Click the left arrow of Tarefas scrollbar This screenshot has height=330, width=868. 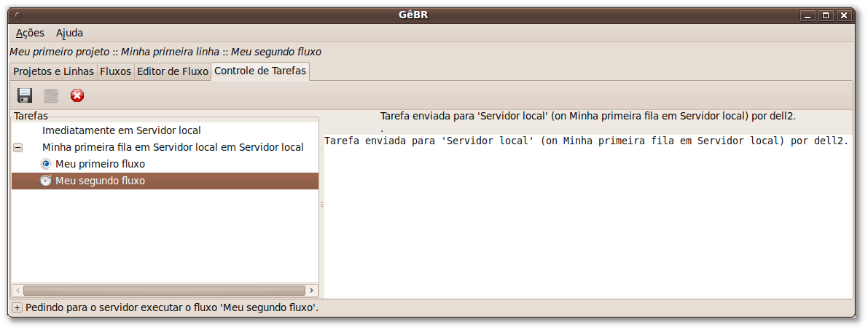click(x=17, y=290)
